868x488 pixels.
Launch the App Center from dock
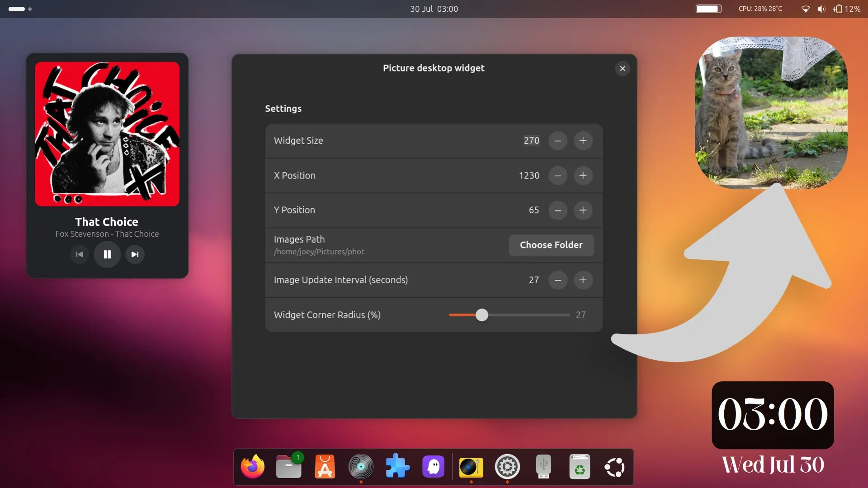(x=325, y=467)
